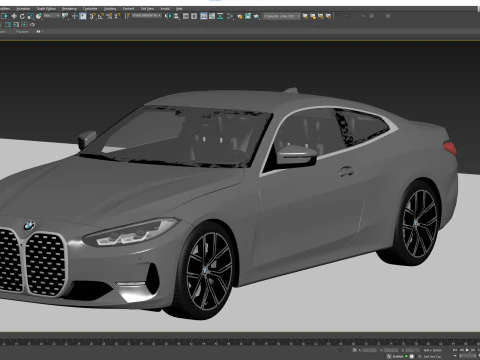Open the Rendered Frame Window
Viewport: 480px width, 360px height.
point(248,16)
